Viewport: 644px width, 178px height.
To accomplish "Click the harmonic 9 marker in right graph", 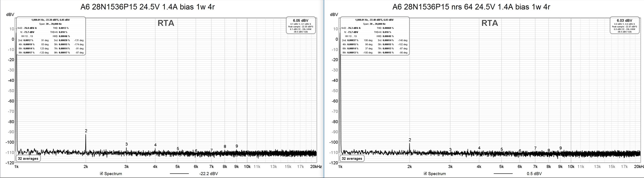I will click(x=560, y=148).
